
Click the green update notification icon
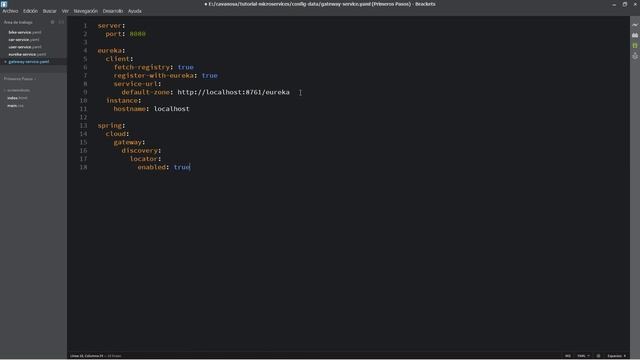tap(635, 46)
